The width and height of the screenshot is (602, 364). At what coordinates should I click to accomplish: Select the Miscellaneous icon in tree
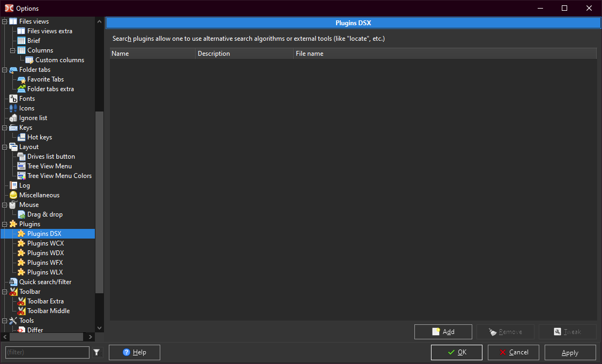point(13,195)
